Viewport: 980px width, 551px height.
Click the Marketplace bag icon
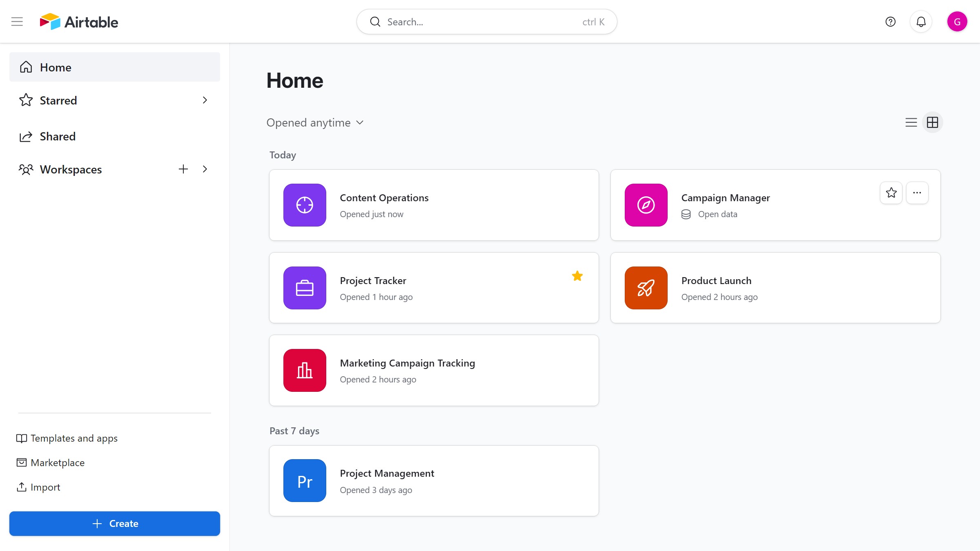coord(22,462)
